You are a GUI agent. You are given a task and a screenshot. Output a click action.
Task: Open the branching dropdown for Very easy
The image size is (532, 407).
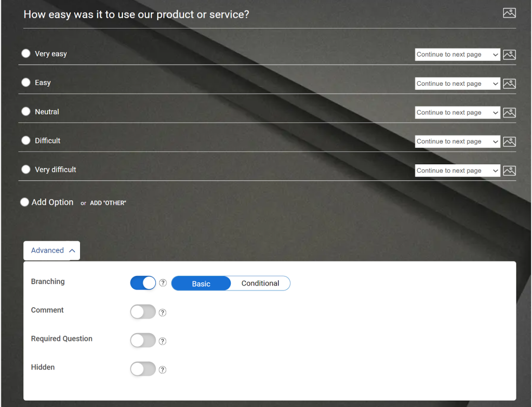(x=457, y=54)
